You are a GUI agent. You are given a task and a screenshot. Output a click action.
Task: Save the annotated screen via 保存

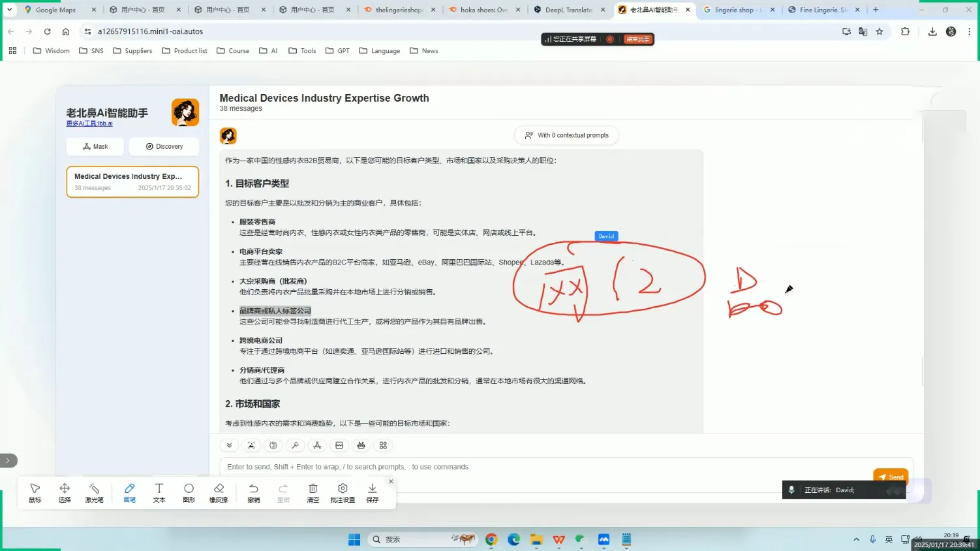click(371, 492)
